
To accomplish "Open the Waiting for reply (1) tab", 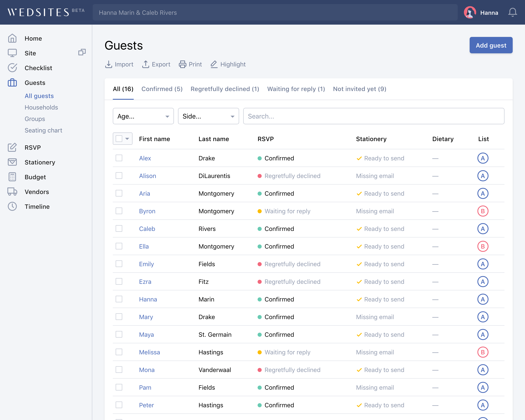I will [296, 89].
